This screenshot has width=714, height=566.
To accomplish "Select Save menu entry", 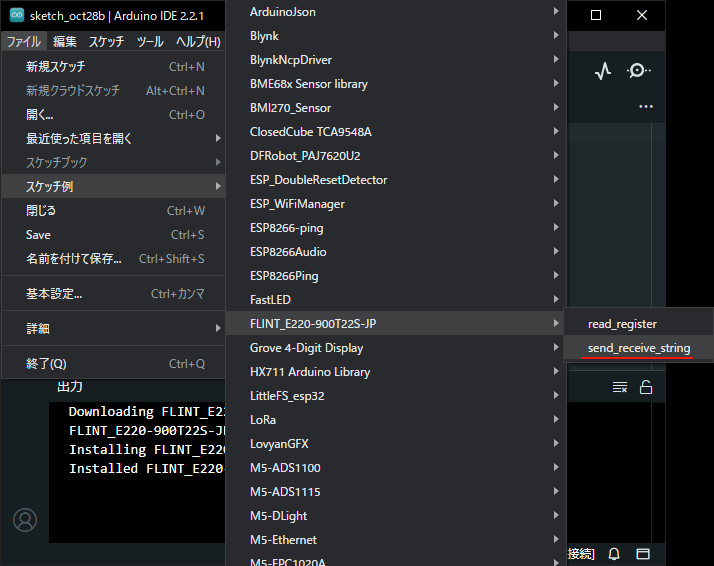I will [x=114, y=235].
